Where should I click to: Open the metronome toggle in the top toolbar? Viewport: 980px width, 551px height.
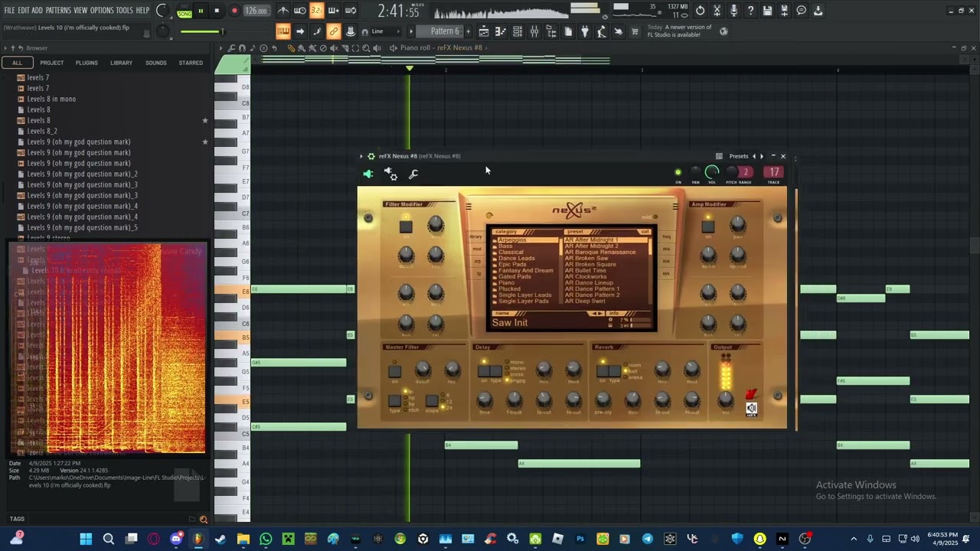(x=283, y=11)
